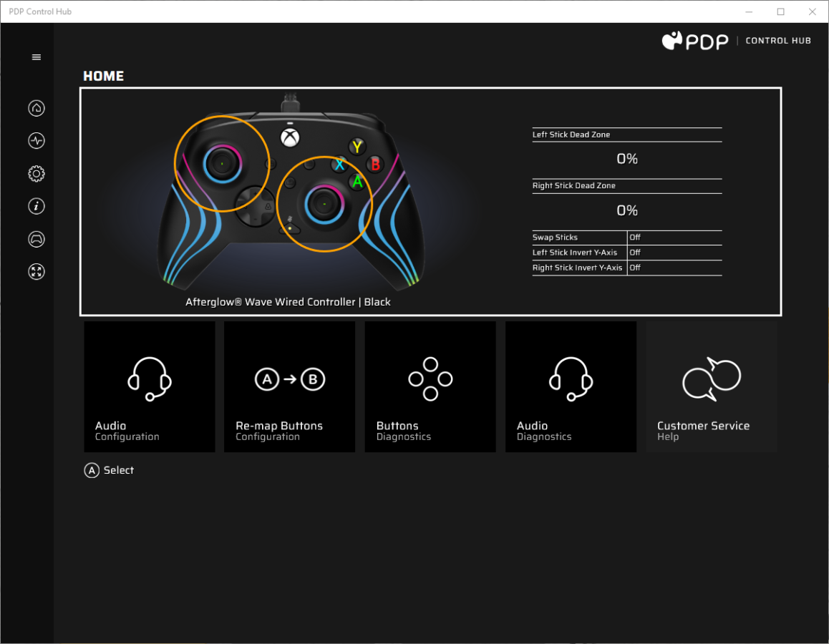Click the yellow Y button on controller
This screenshot has width=829, height=644.
tap(357, 147)
